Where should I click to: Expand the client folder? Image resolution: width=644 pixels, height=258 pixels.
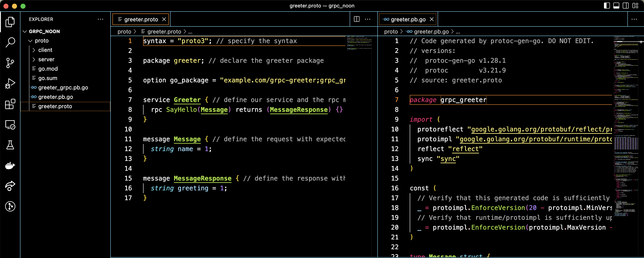click(45, 50)
